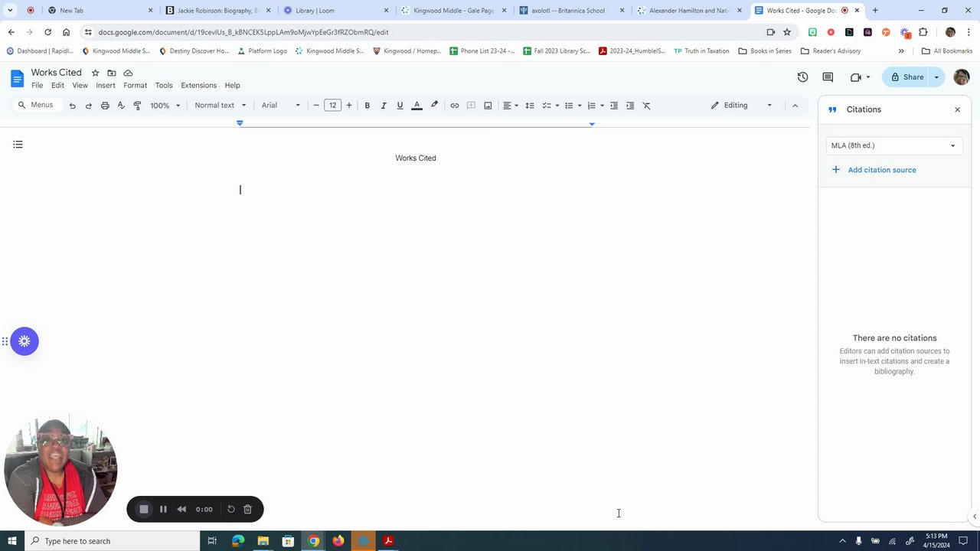Move the document to a folder
Screen dimensions: 980x551
(111, 73)
